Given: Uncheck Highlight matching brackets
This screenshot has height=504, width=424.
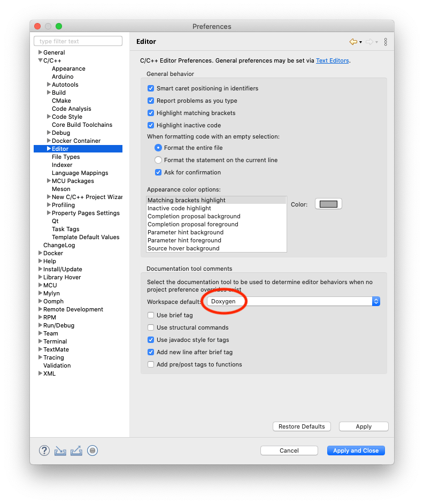Looking at the screenshot, I should tap(151, 113).
